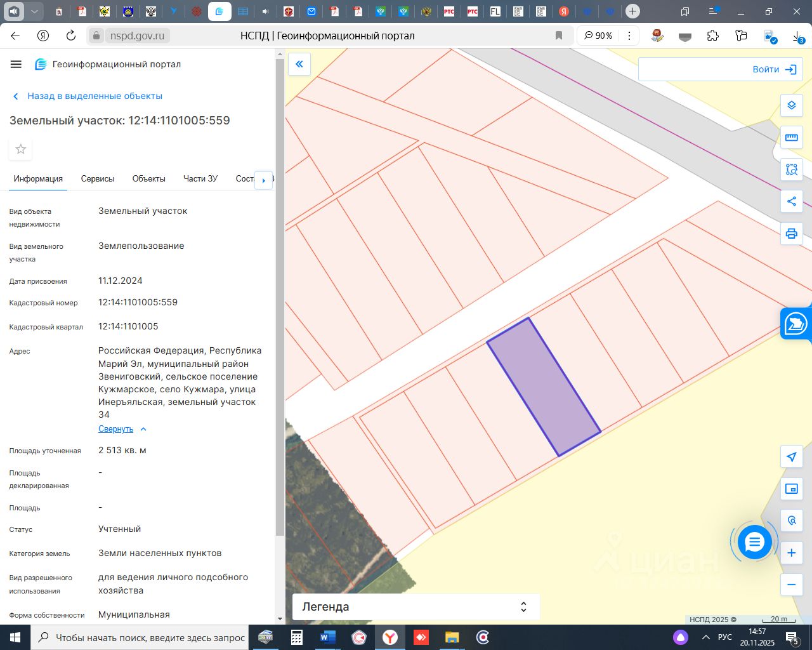
Task: Zoom in on the map
Action: [791, 553]
